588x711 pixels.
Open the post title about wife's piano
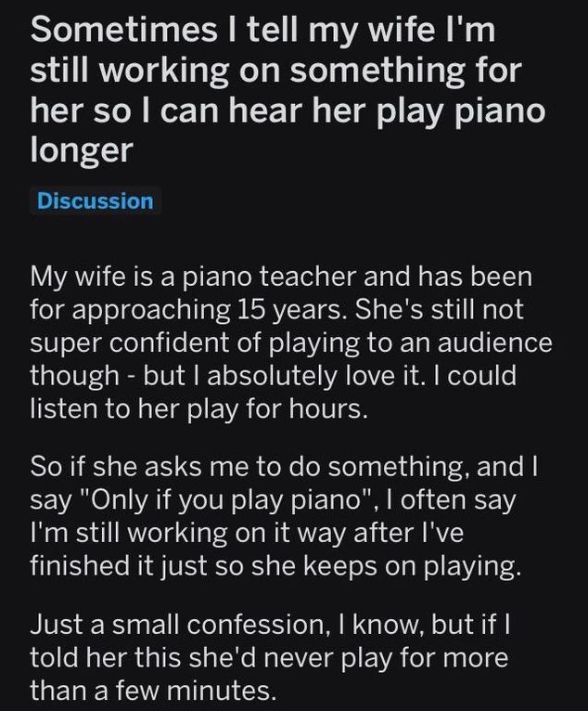point(288,89)
